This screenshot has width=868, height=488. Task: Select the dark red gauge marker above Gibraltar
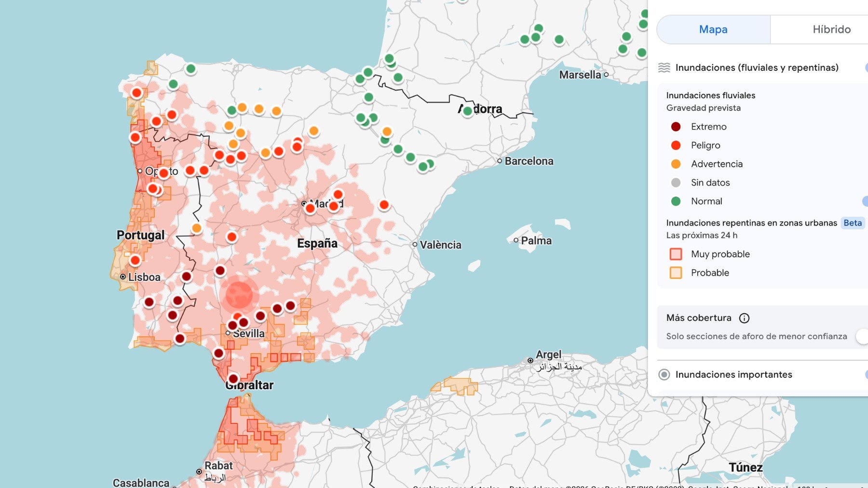point(233,379)
